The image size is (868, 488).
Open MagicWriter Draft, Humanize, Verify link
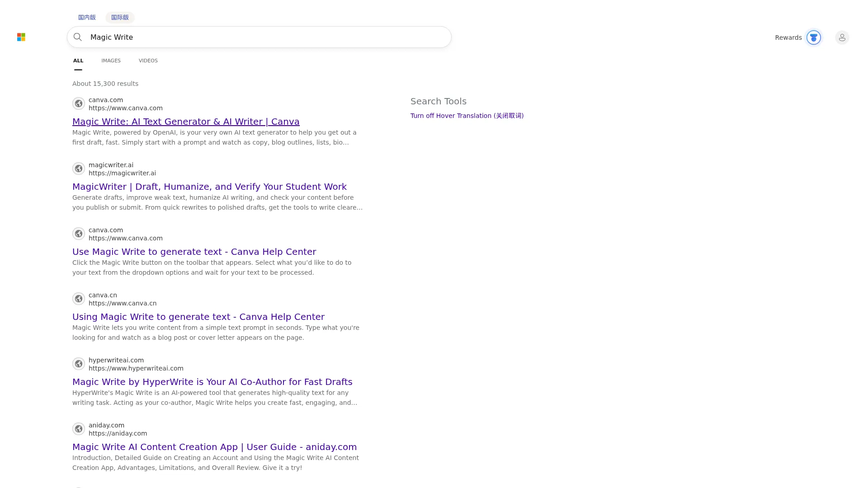(x=209, y=187)
